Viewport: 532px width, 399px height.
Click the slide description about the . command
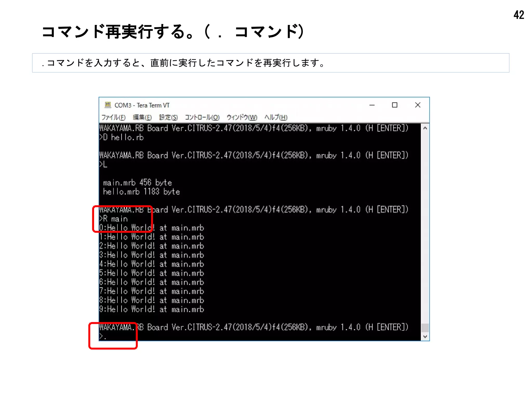tap(271, 63)
